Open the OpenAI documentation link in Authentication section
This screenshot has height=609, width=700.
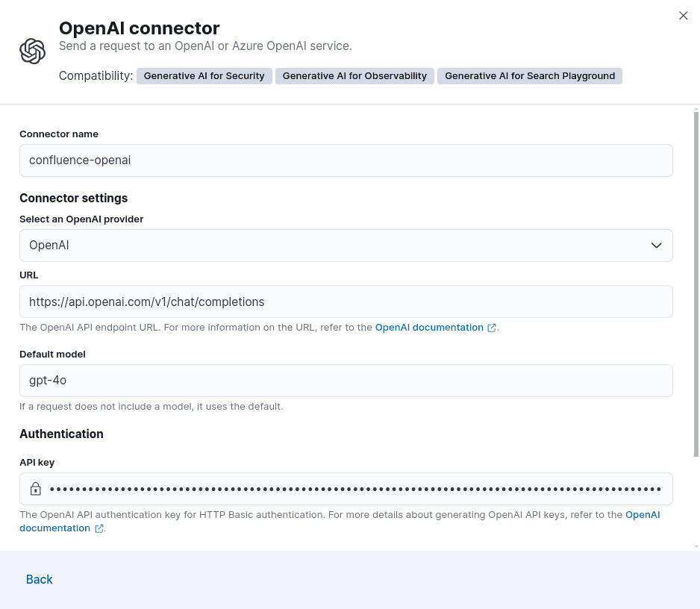(x=643, y=514)
